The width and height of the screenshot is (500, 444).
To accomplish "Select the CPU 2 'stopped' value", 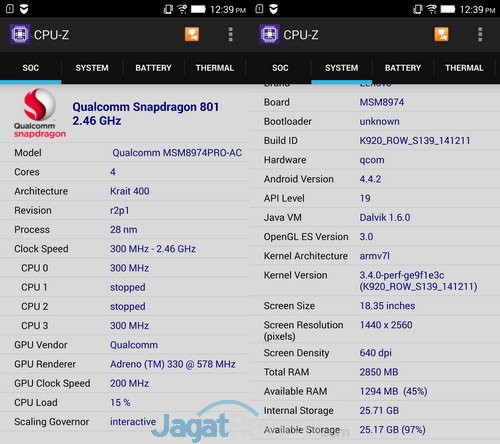I will click(128, 307).
